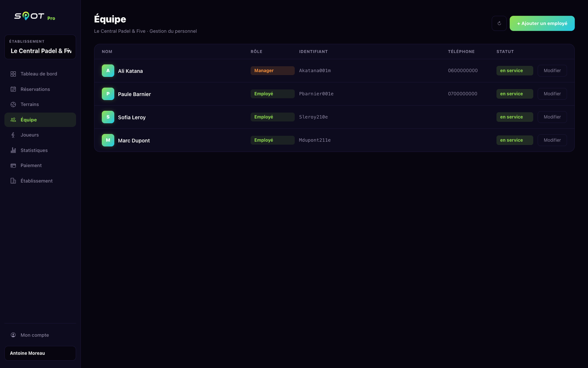Modify Ali Katana's record
Viewport: 588px width, 368px height.
[x=552, y=71]
